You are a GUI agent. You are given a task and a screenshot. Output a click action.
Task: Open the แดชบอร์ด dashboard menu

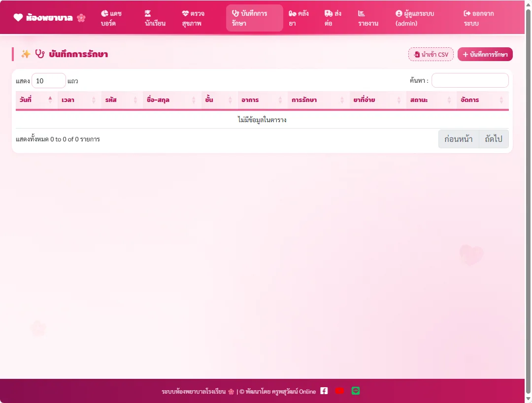pos(111,18)
